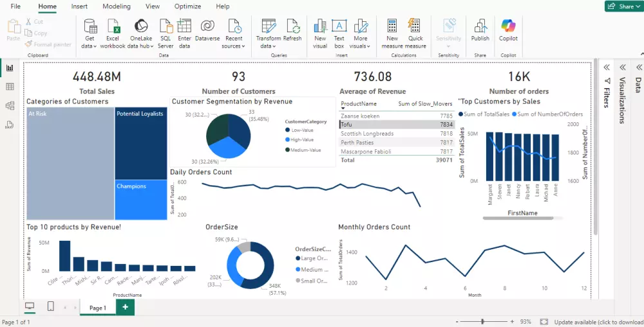Click High-Value legend item
This screenshot has height=327, width=644.
click(299, 140)
